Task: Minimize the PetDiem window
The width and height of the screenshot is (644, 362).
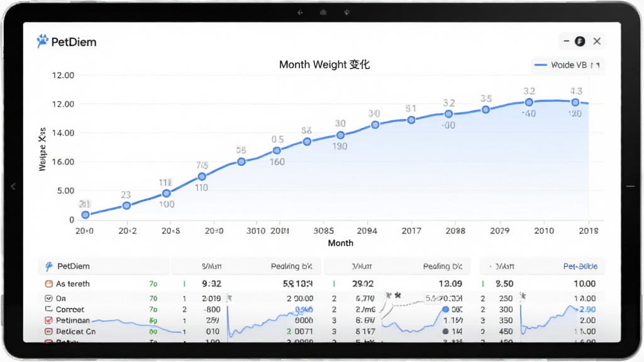Action: coord(567,41)
